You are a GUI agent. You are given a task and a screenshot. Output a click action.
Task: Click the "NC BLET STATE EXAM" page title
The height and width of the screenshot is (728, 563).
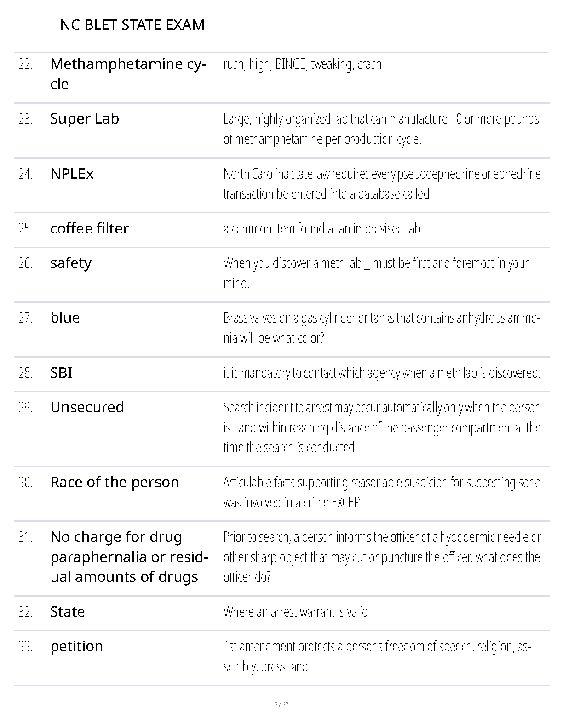[x=132, y=25]
